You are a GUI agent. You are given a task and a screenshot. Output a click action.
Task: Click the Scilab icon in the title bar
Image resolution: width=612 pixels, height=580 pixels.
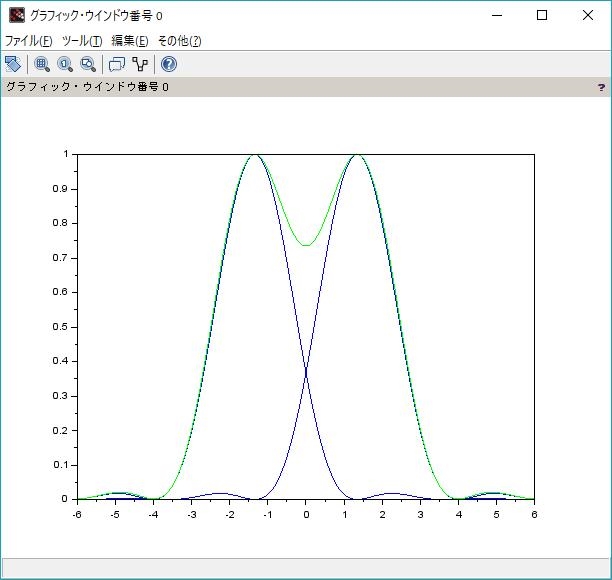pyautogui.click(x=17, y=16)
